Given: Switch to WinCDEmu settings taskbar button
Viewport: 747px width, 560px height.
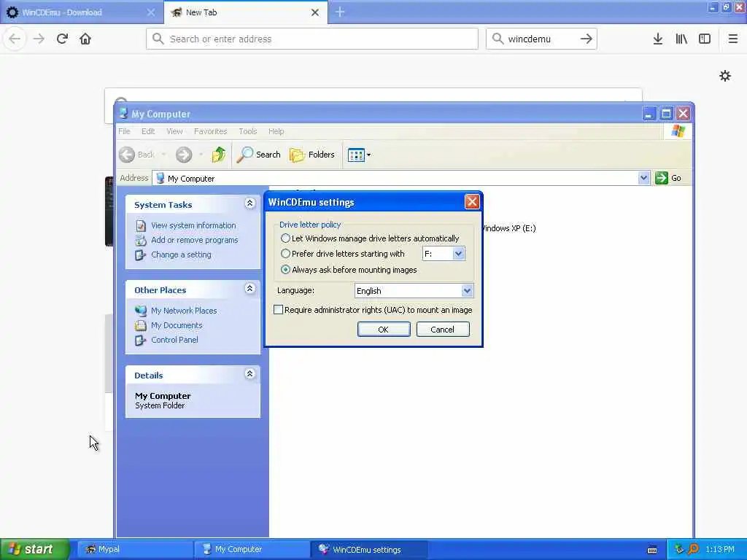Looking at the screenshot, I should [369, 549].
